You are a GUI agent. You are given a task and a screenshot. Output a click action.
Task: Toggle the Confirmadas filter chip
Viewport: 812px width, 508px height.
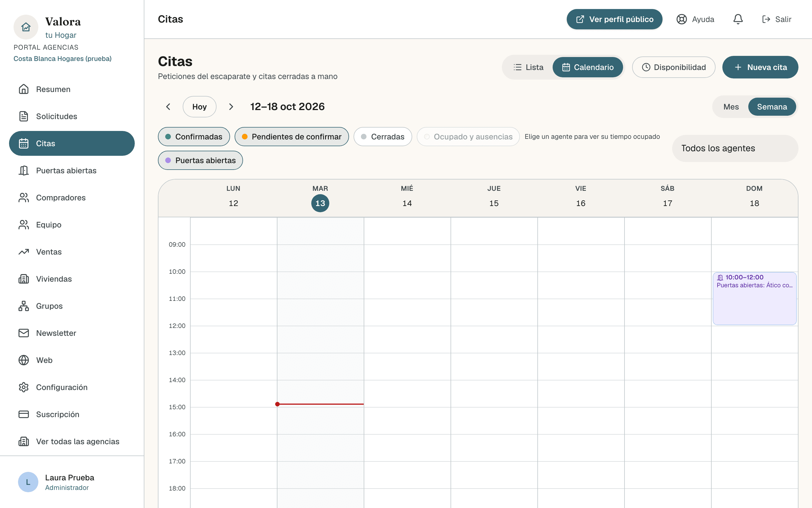[194, 137]
